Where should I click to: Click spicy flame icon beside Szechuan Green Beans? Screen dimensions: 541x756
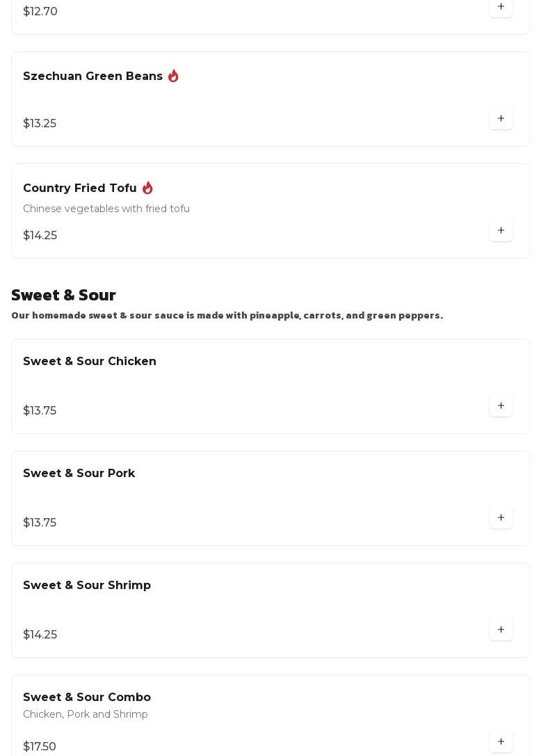(173, 76)
